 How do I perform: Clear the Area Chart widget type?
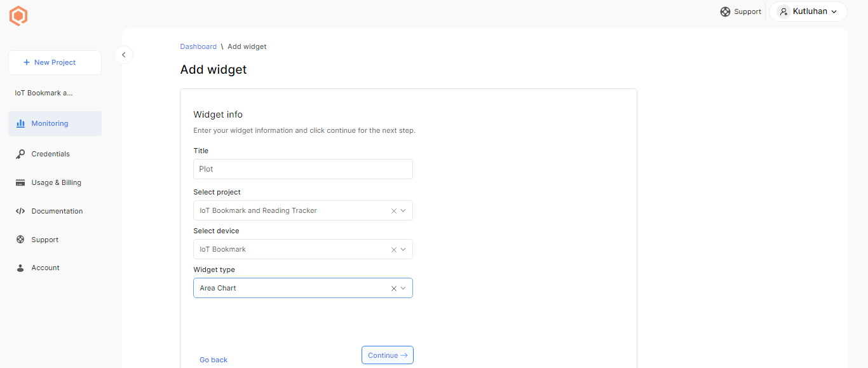393,288
